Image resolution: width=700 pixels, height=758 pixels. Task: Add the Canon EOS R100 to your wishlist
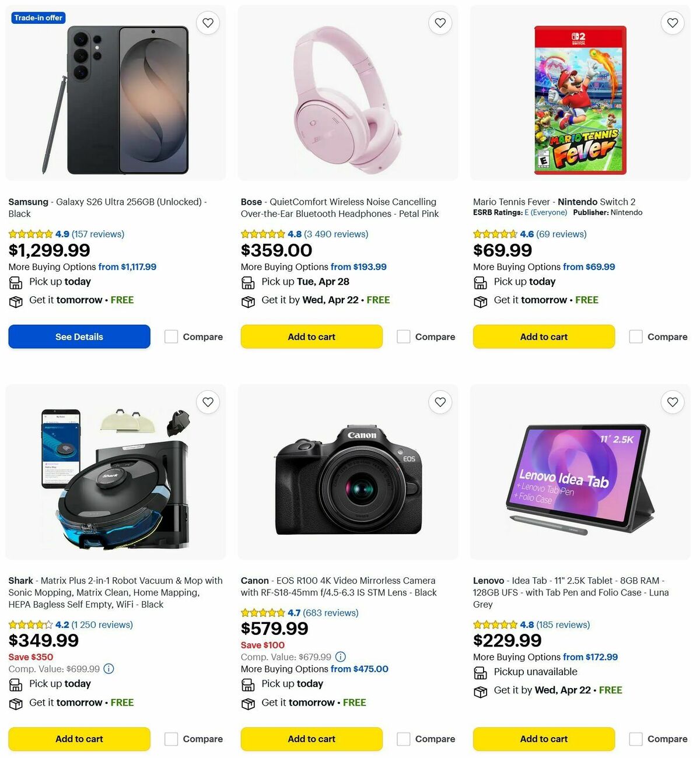click(440, 402)
